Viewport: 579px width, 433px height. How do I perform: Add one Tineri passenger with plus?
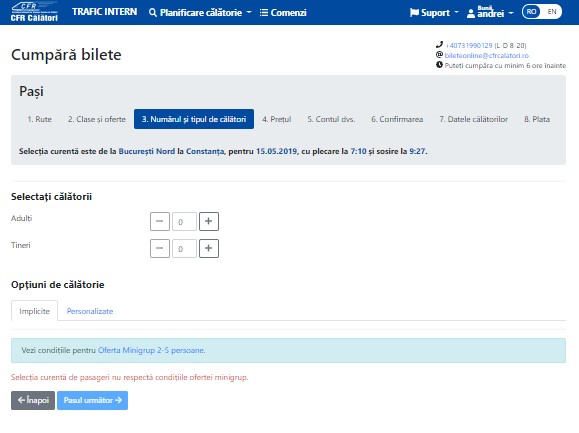coord(209,248)
